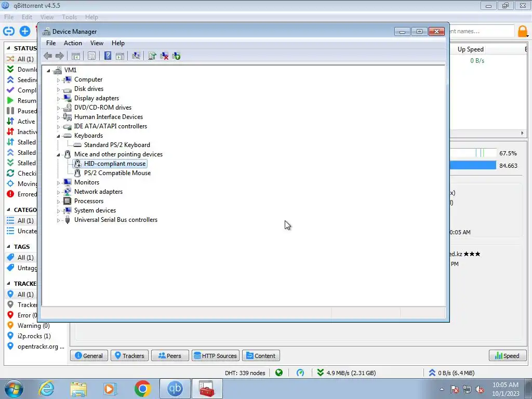Open Properties from the Device Manager toolbar

pyautogui.click(x=91, y=56)
